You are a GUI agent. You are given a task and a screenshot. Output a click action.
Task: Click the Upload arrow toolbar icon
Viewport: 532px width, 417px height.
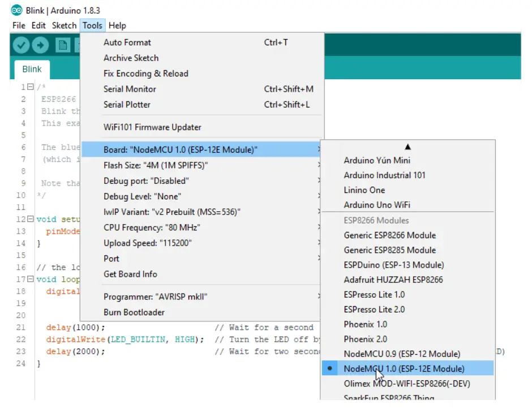[40, 45]
